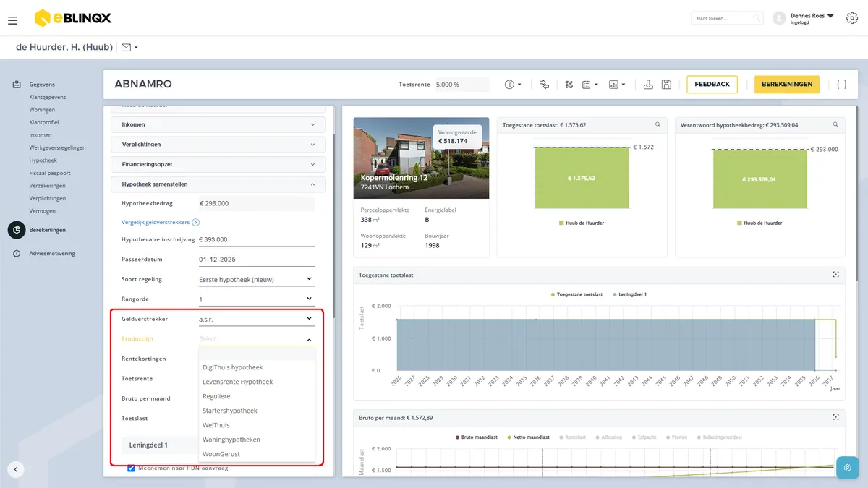Click the four-loop command toolbar icon
868x488 pixels.
pyautogui.click(x=569, y=85)
